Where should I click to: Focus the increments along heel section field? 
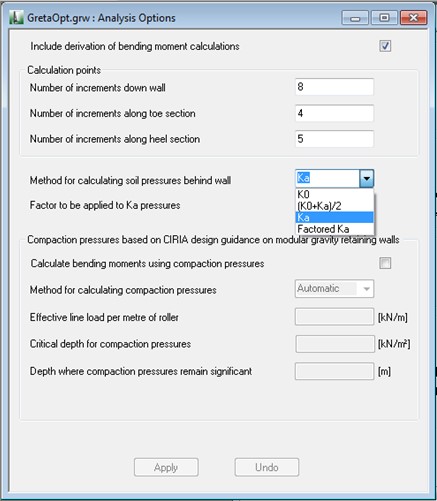tap(334, 139)
